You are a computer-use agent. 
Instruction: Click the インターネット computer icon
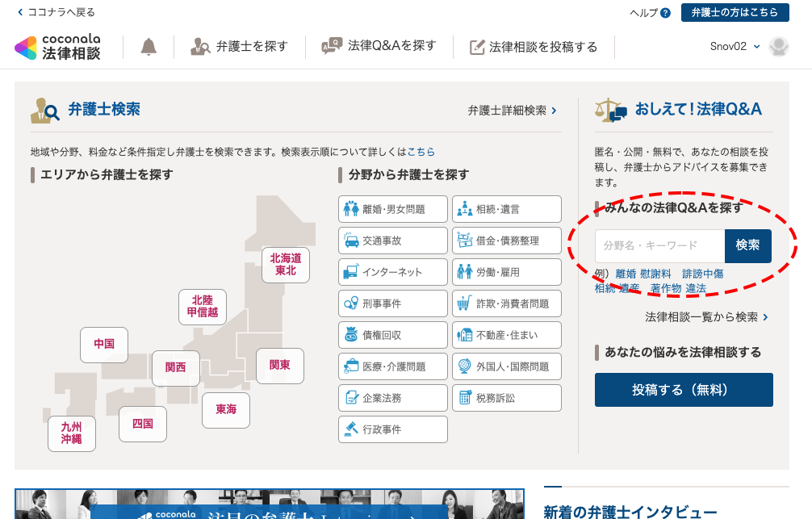coord(351,272)
